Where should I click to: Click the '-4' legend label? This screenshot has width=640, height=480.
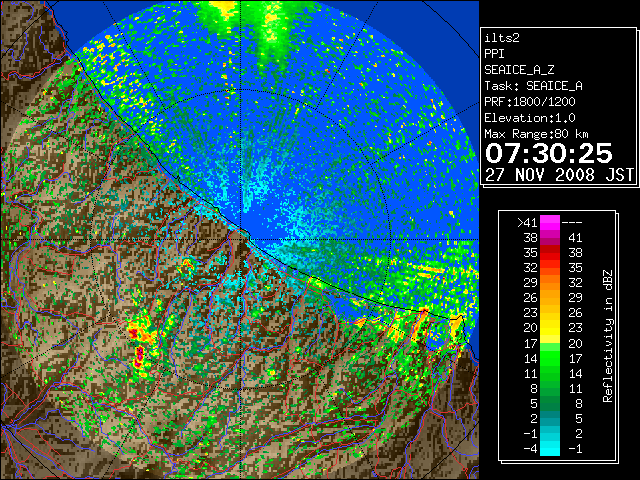530,448
